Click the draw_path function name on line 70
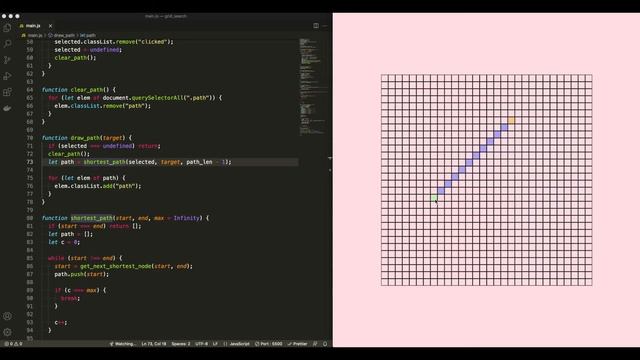Viewport: 640px width, 360px height. tap(85, 138)
